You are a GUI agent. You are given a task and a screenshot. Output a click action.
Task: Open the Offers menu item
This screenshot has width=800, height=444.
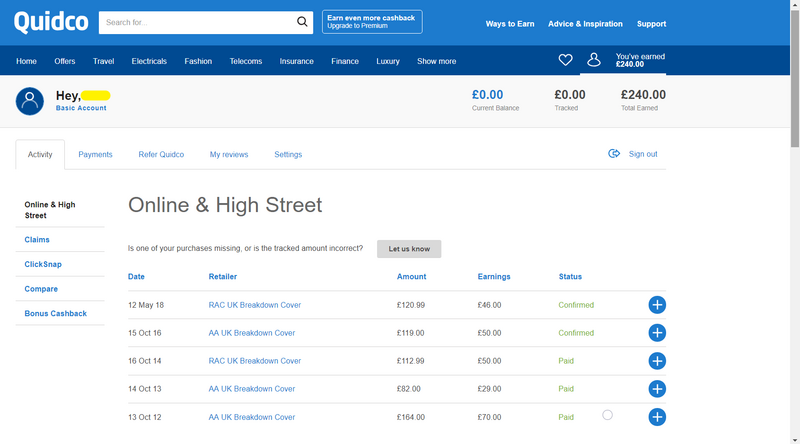coord(65,61)
